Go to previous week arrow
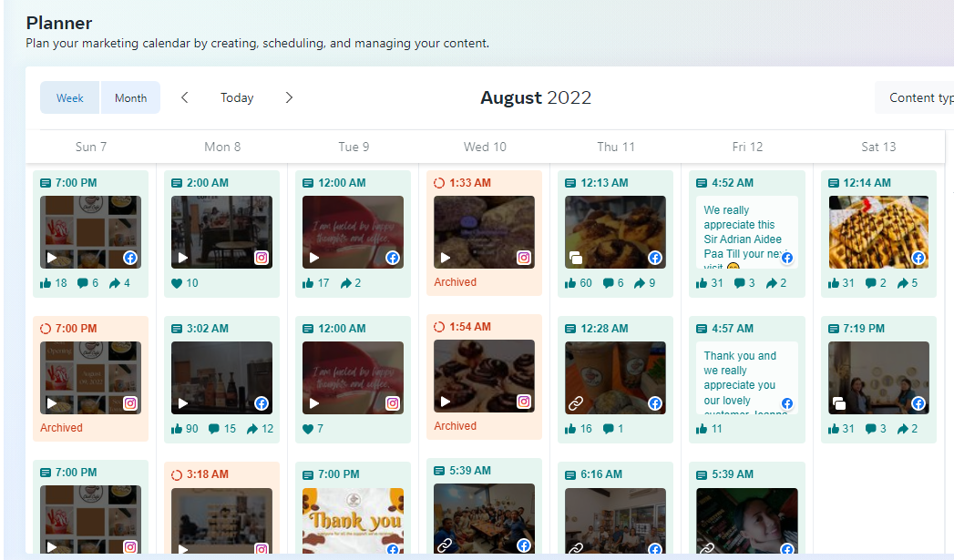The width and height of the screenshot is (954, 560). coord(184,97)
